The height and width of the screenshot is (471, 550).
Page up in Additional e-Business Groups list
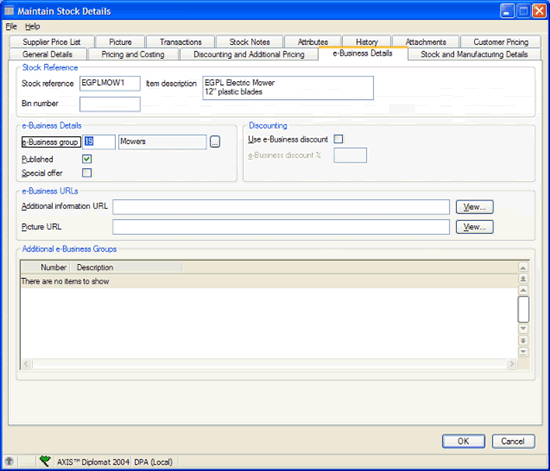point(523,279)
